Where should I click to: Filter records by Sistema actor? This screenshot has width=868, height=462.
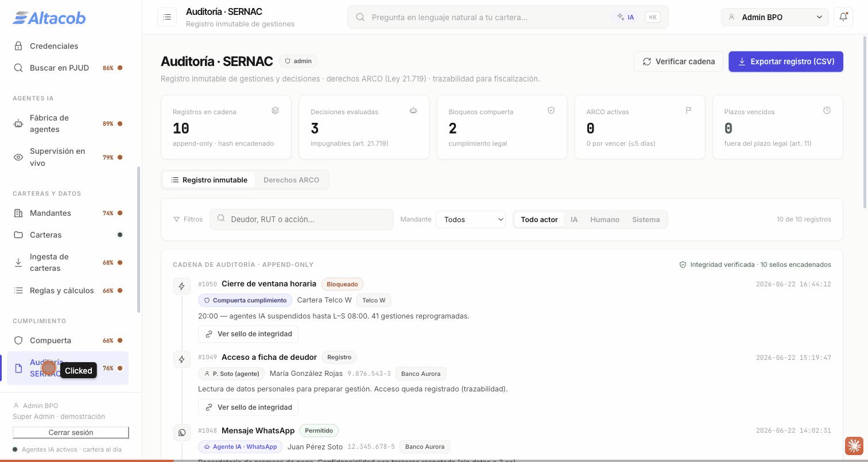pyautogui.click(x=646, y=219)
